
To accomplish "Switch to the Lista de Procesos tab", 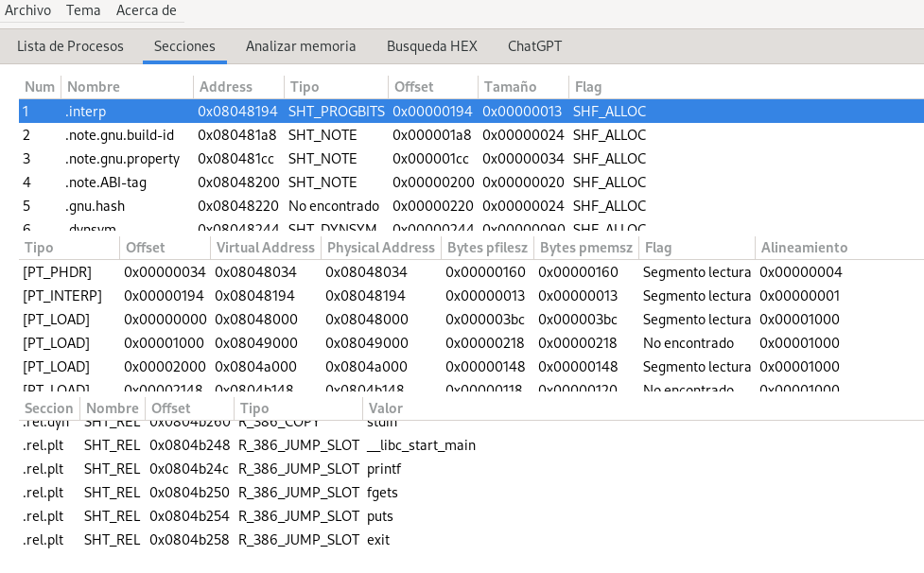I will point(70,45).
